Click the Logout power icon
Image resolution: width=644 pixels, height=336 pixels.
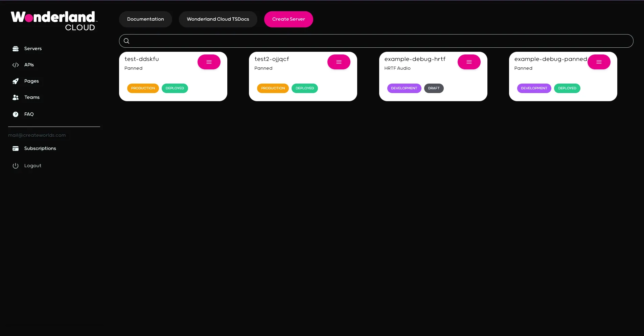click(x=16, y=165)
